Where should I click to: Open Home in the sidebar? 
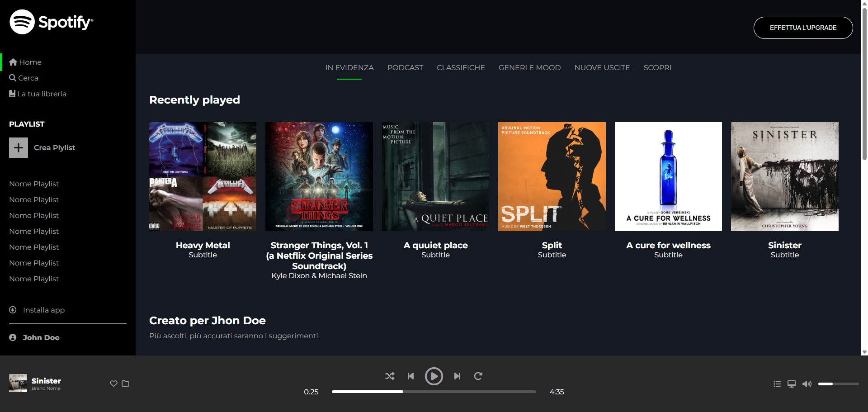(25, 62)
